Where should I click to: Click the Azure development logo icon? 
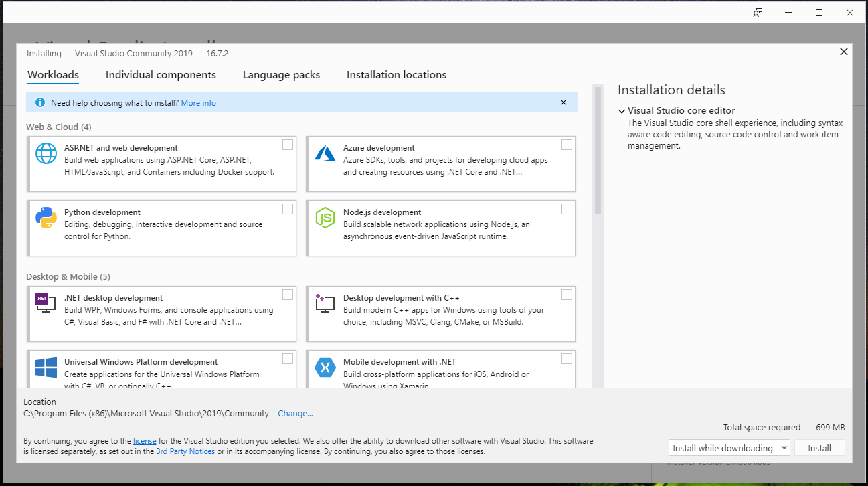[325, 153]
